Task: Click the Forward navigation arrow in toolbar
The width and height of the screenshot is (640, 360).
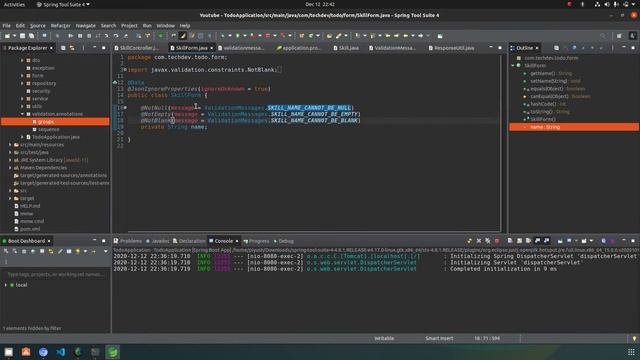Action: click(x=420, y=36)
